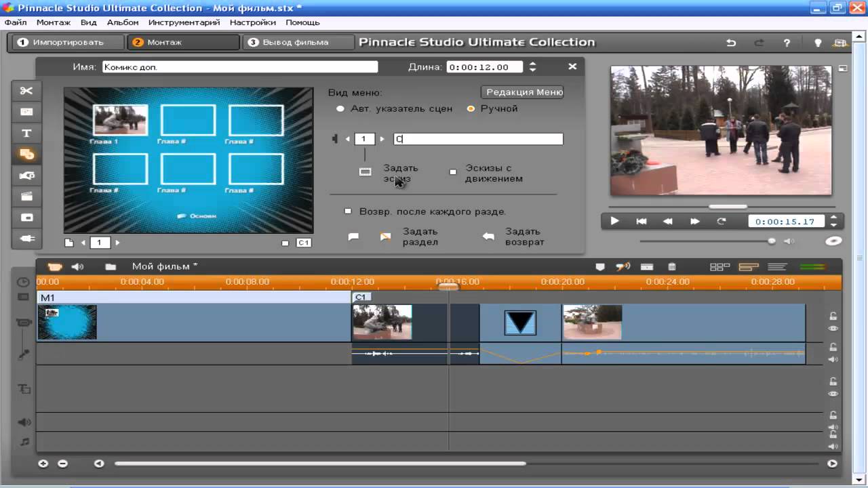Click the Redo arrow in top bar
The height and width of the screenshot is (488, 868).
[x=759, y=43]
